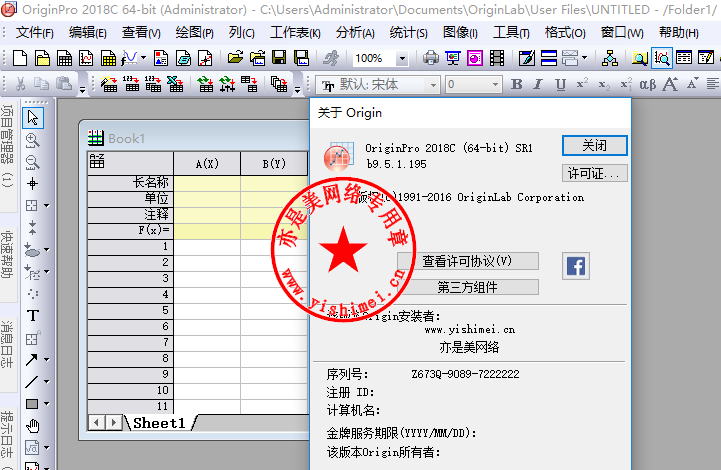Screen dimensions: 721x470
Task: Open the 100% zoom dropdown
Action: click(402, 58)
